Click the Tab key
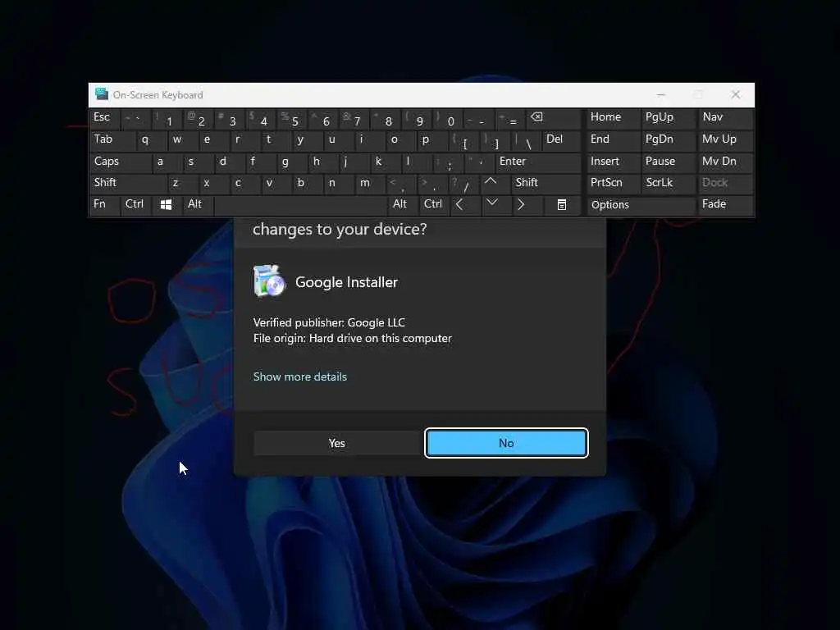Viewport: 840px width, 630px height. (x=112, y=139)
